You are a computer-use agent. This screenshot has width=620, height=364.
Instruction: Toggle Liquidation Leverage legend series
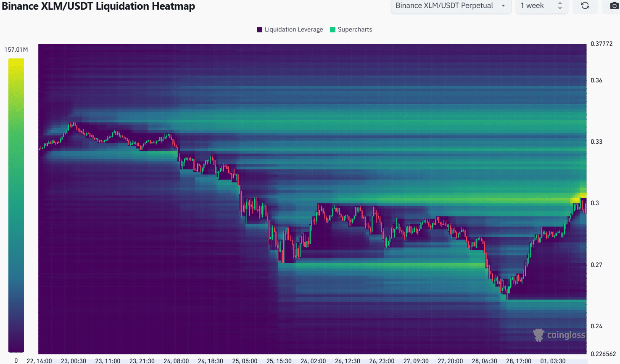click(x=290, y=29)
